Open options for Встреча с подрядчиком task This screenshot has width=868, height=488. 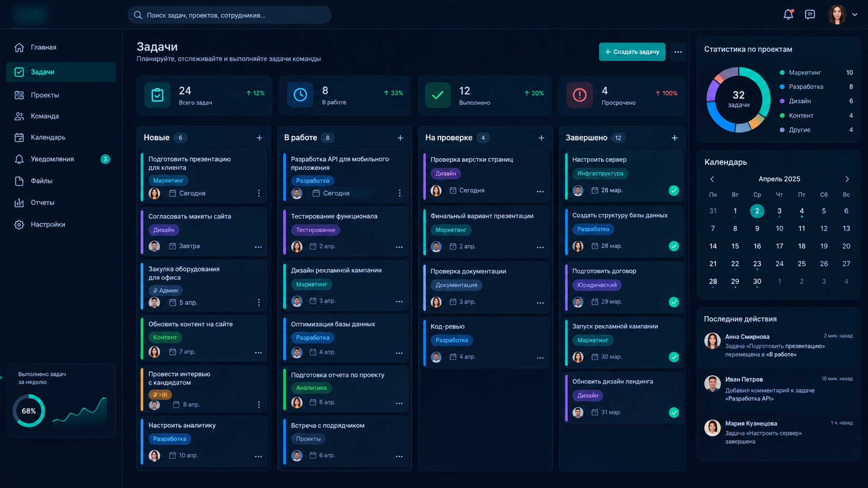tap(399, 456)
